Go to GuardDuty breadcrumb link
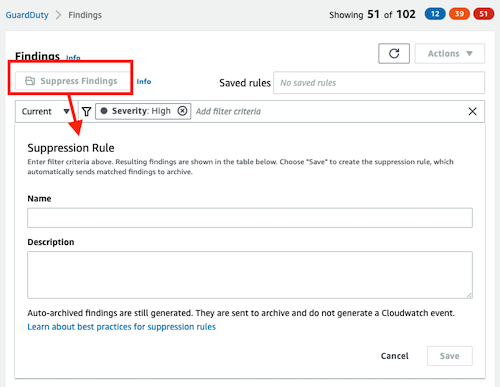500x387 pixels. tap(27, 15)
